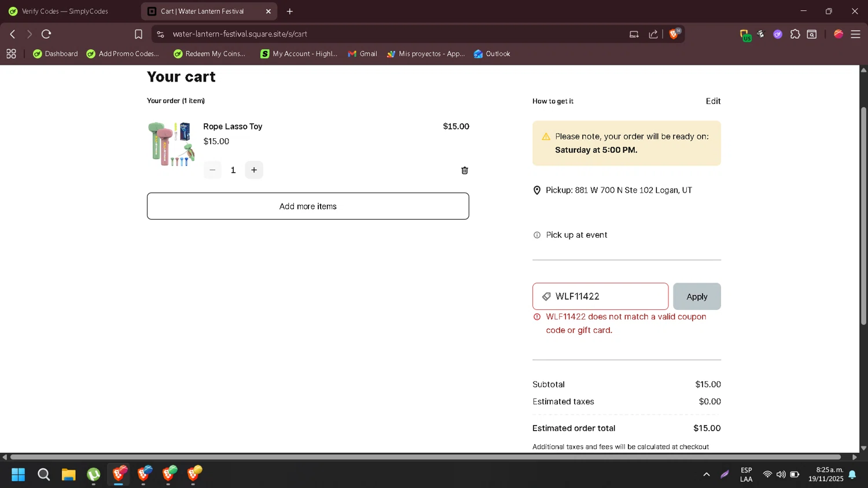Image resolution: width=868 pixels, height=488 pixels.
Task: Click the extension icon with US badge
Action: click(745, 35)
